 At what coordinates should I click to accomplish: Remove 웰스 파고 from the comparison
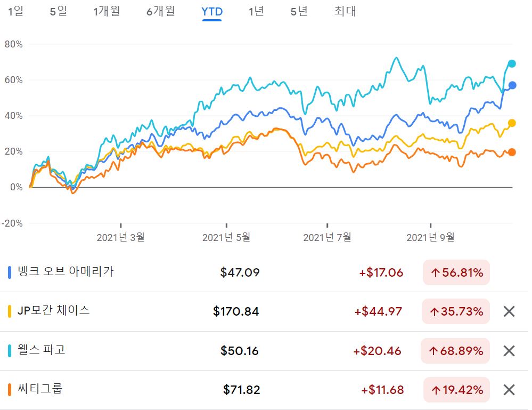pyautogui.click(x=509, y=351)
